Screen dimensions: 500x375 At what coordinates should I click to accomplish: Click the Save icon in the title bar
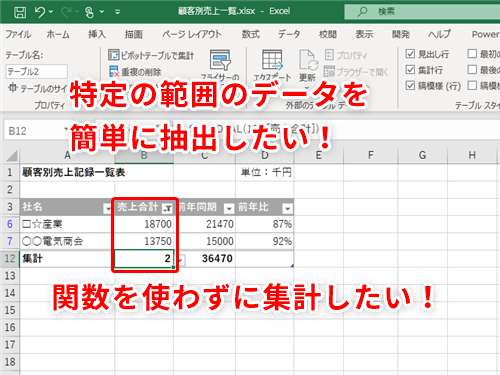point(20,12)
